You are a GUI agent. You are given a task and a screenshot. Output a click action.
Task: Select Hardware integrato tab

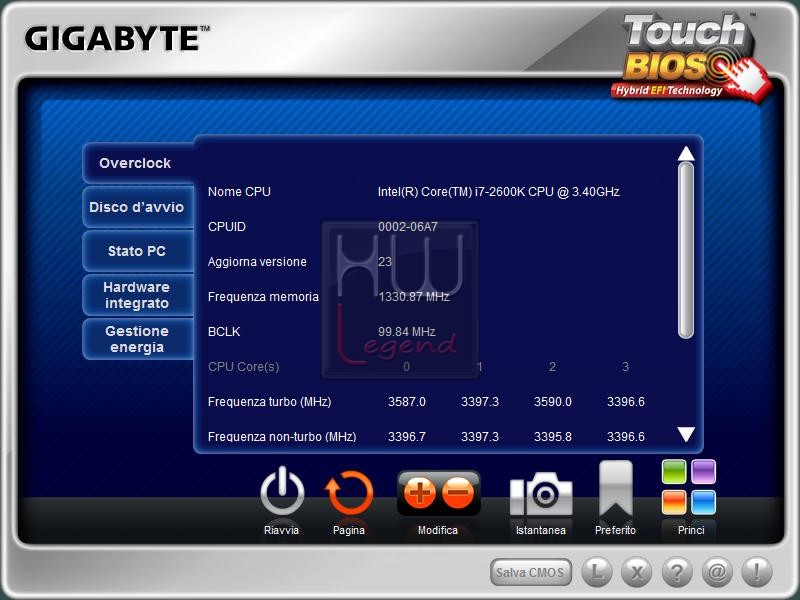pos(138,295)
